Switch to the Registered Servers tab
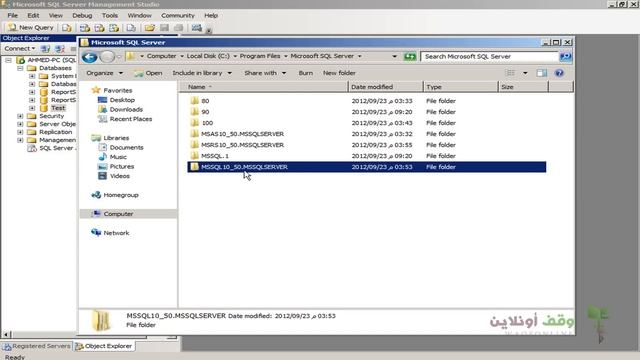Viewport: 640px width, 360px height. tap(37, 346)
